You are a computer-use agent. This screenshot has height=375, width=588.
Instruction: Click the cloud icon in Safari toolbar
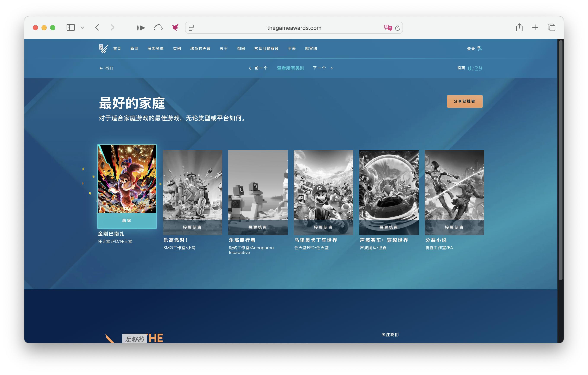(158, 27)
